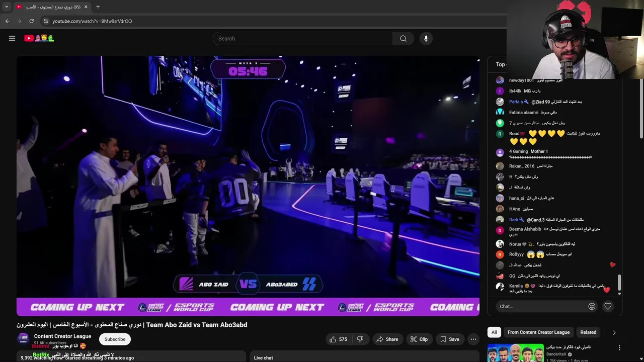The image size is (644, 362).
Task: Click in the YouTube Search field
Action: 303,38
